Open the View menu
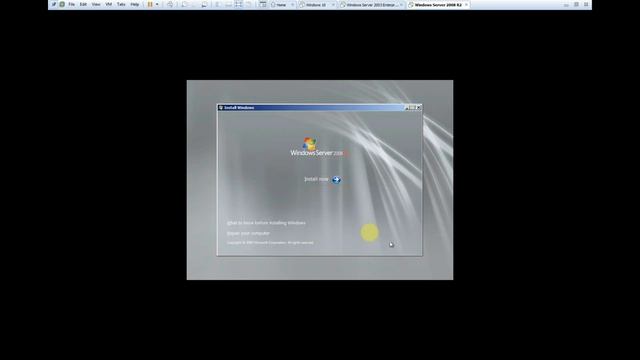Image resolution: width=640 pixels, height=360 pixels. [x=96, y=4]
